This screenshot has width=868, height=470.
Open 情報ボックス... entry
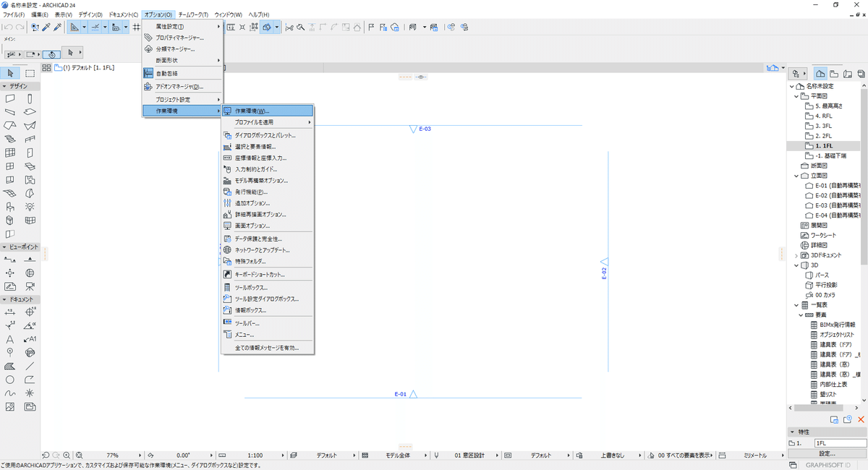pos(268,310)
